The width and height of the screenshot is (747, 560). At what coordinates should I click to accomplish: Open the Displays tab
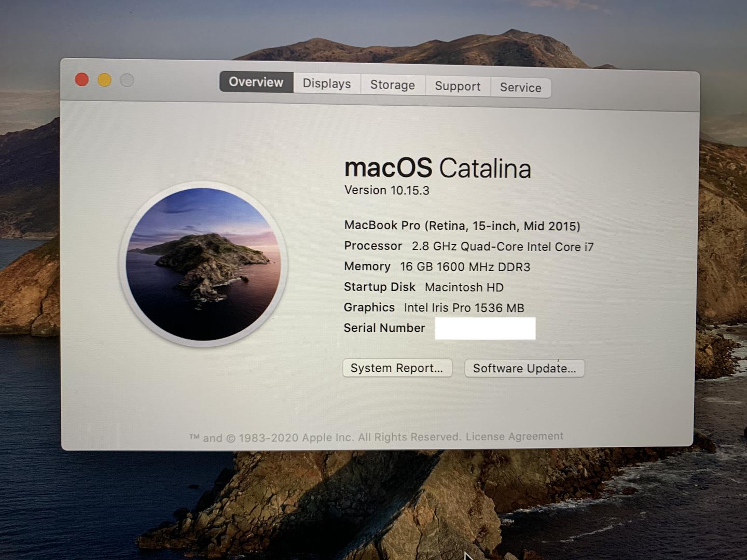(327, 83)
